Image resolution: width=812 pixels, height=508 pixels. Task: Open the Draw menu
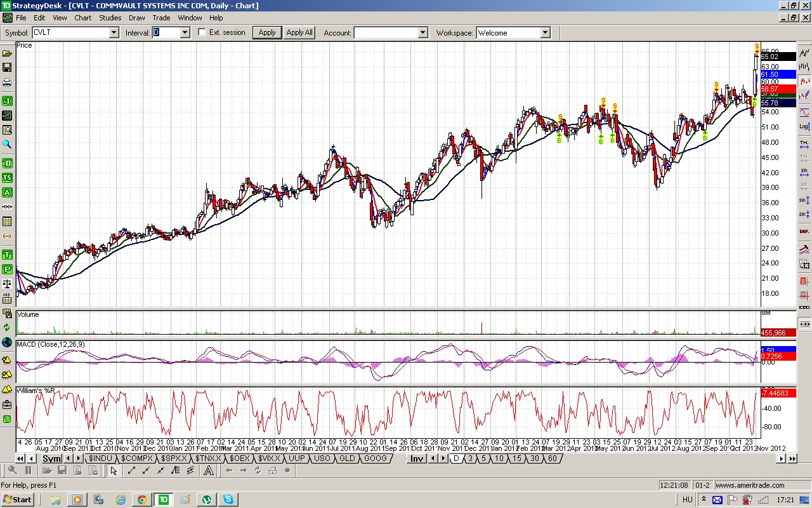click(x=136, y=18)
